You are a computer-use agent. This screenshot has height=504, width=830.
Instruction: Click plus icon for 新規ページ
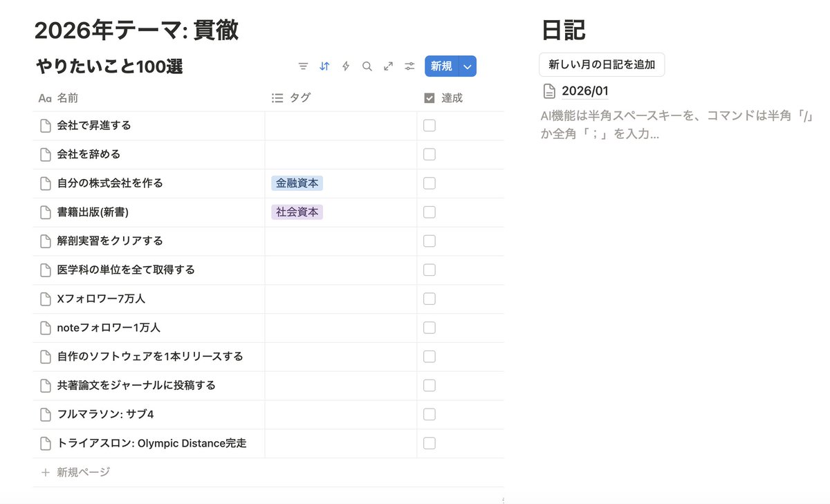click(x=46, y=472)
